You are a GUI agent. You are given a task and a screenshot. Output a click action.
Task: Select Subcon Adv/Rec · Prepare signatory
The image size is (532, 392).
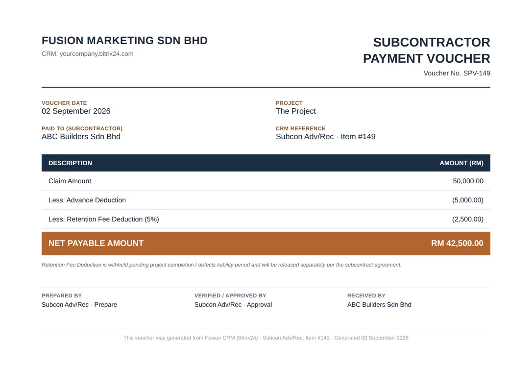(79, 304)
